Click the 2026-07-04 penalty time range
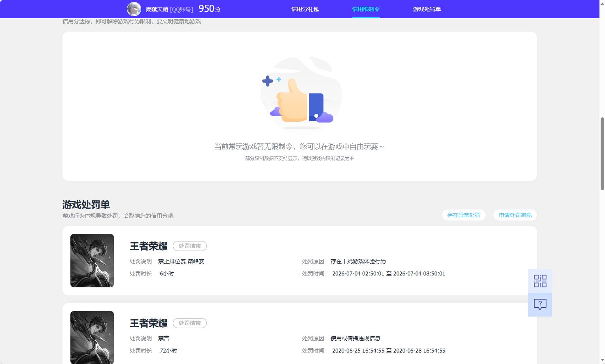 pyautogui.click(x=389, y=273)
